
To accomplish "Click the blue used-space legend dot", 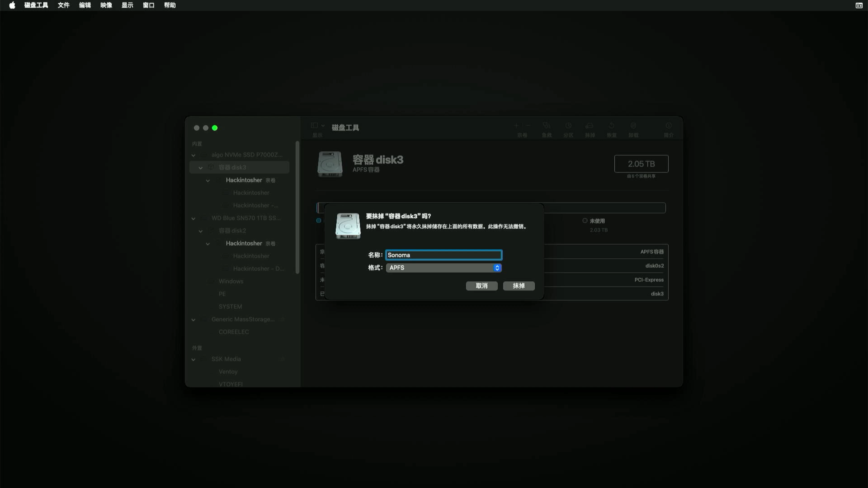I will [318, 221].
